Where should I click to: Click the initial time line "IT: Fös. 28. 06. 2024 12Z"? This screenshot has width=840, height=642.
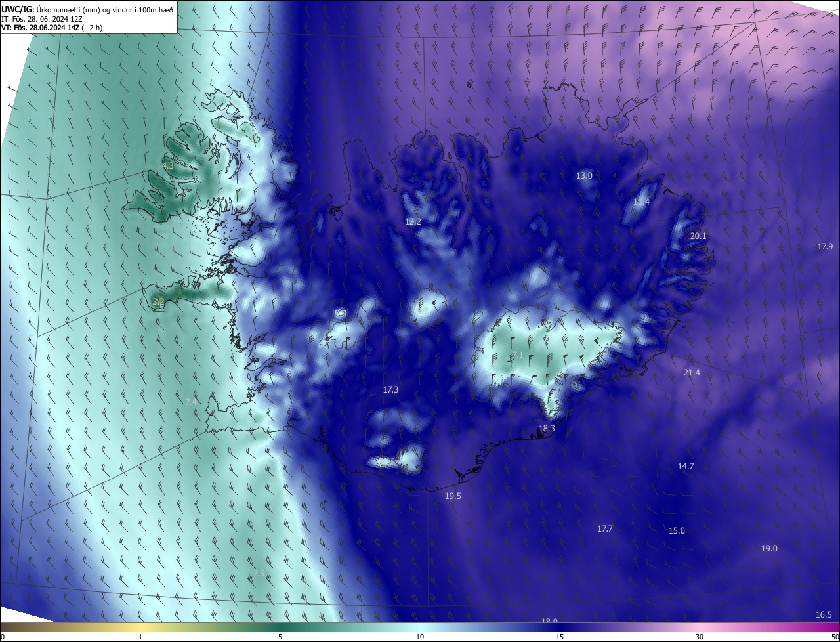(42, 18)
